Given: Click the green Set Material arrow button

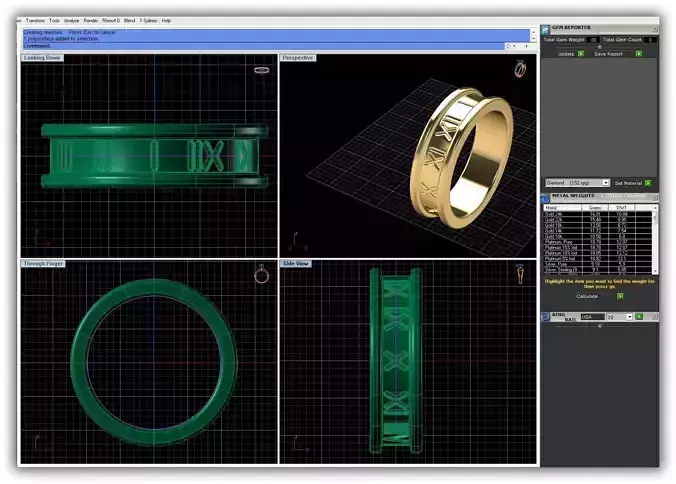Looking at the screenshot, I should coord(648,183).
